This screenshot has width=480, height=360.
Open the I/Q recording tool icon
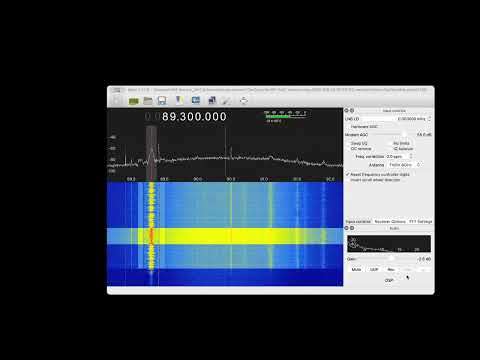[179, 100]
